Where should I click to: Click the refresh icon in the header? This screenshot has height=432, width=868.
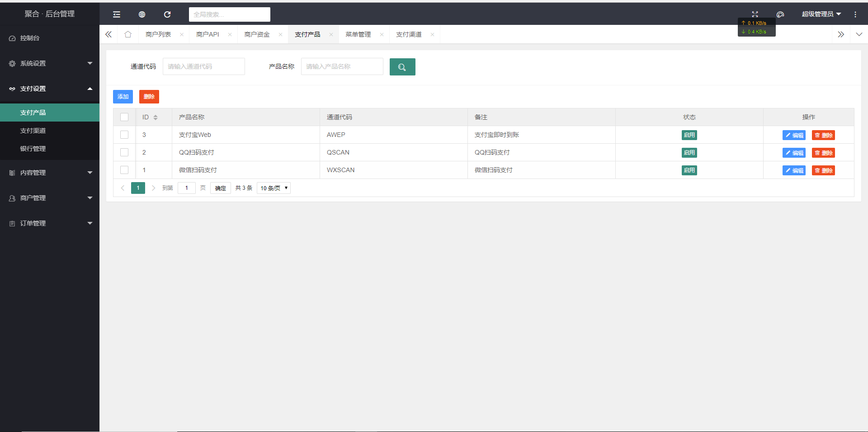click(x=167, y=14)
